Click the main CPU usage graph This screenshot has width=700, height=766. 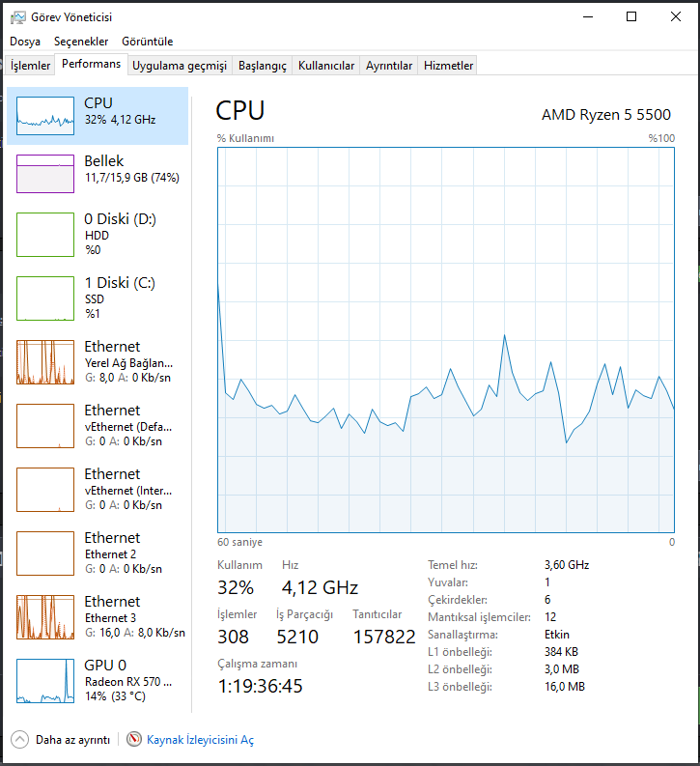click(446, 340)
